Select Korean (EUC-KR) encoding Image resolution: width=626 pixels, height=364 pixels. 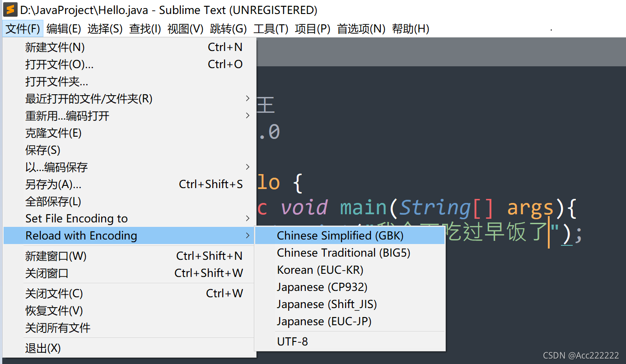[350, 270]
